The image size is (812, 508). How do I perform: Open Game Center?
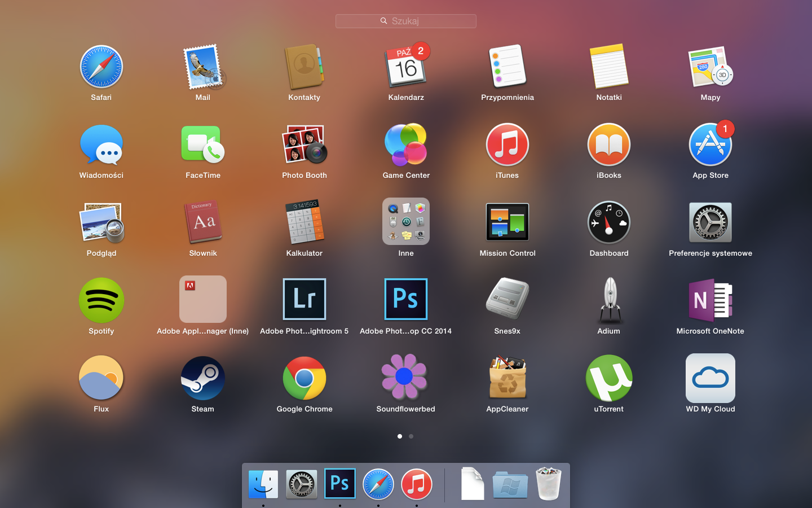coord(406,145)
